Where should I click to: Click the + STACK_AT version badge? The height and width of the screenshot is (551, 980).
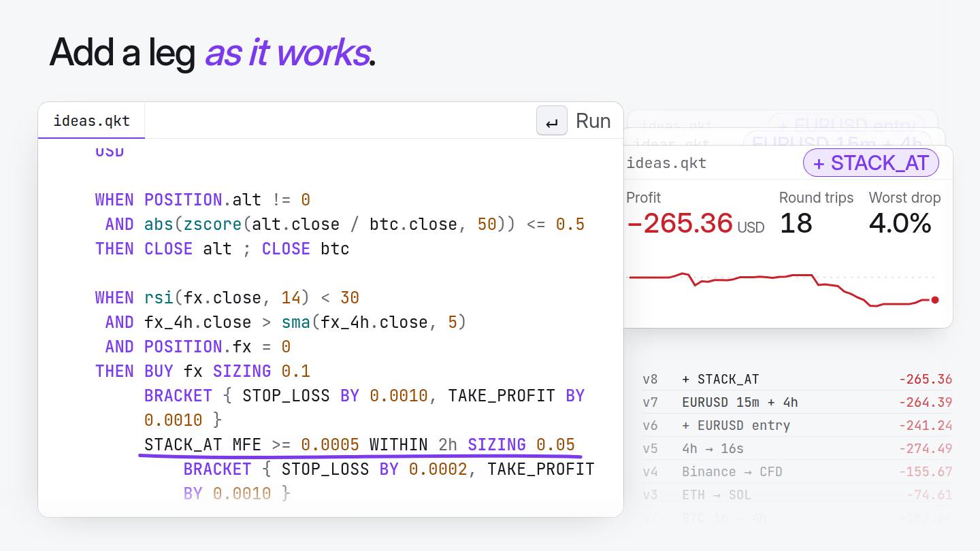click(x=870, y=163)
